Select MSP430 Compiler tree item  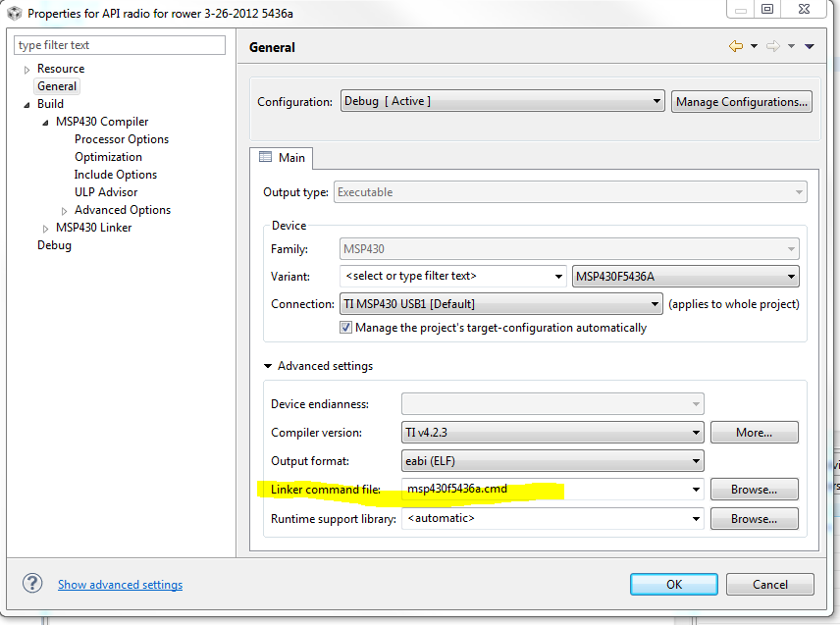click(102, 122)
